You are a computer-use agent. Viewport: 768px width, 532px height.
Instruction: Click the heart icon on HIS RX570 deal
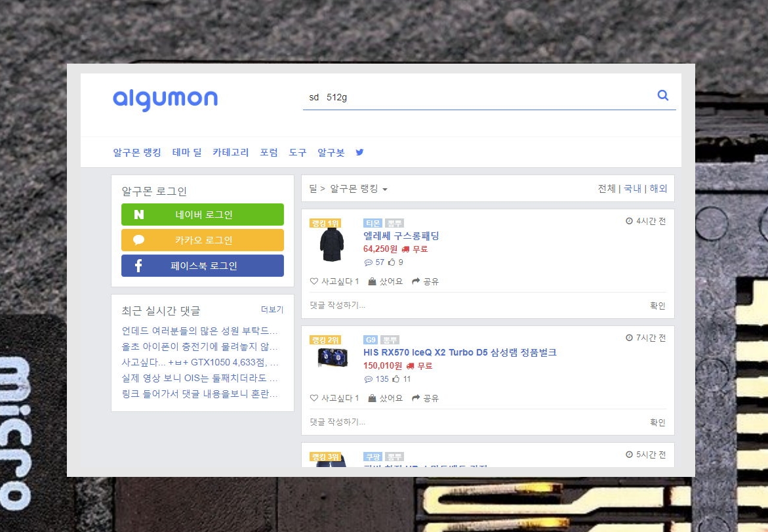(x=314, y=398)
